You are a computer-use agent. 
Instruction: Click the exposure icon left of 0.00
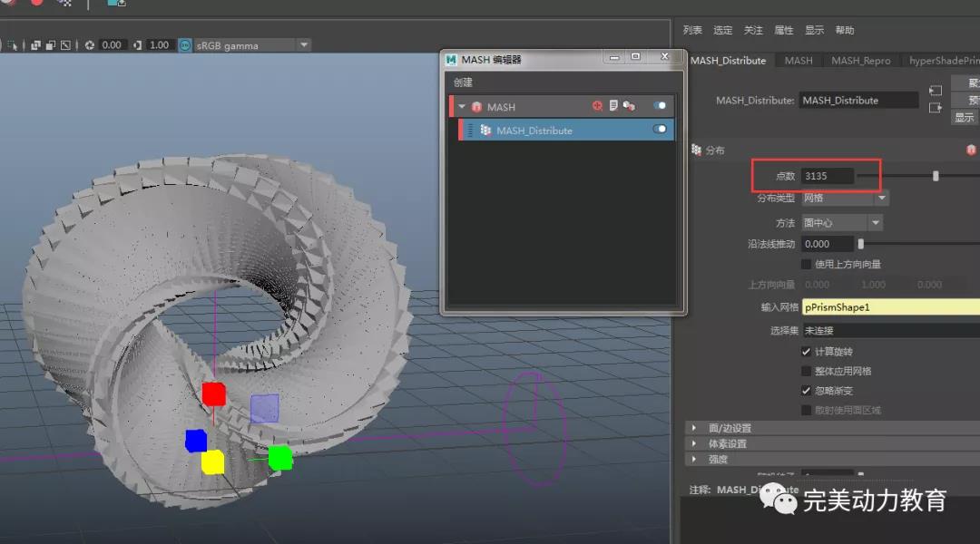90,45
